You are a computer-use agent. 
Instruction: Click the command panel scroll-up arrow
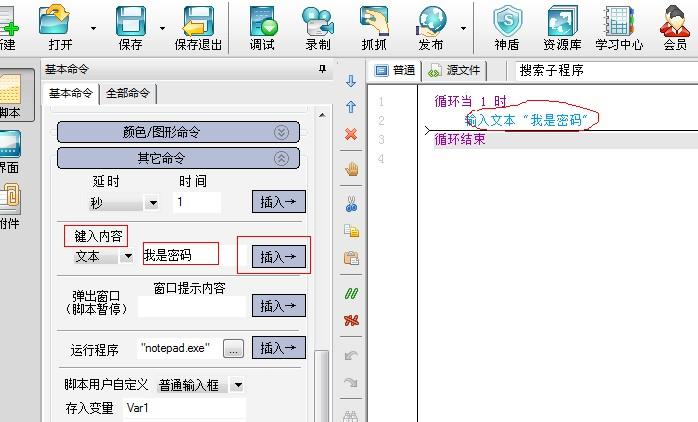[x=322, y=115]
